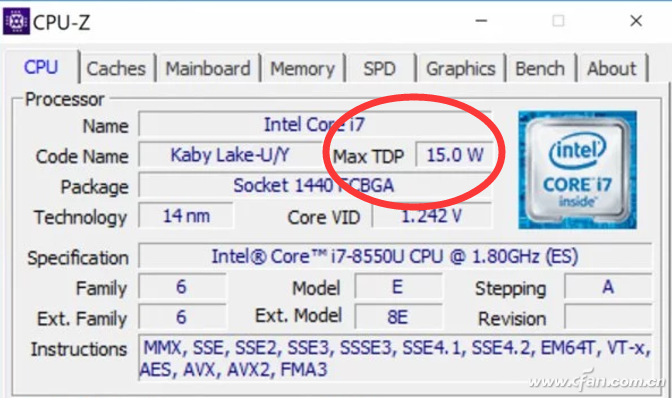Click the Ext. Model field showing 8E
The width and height of the screenshot is (672, 398).
click(398, 317)
